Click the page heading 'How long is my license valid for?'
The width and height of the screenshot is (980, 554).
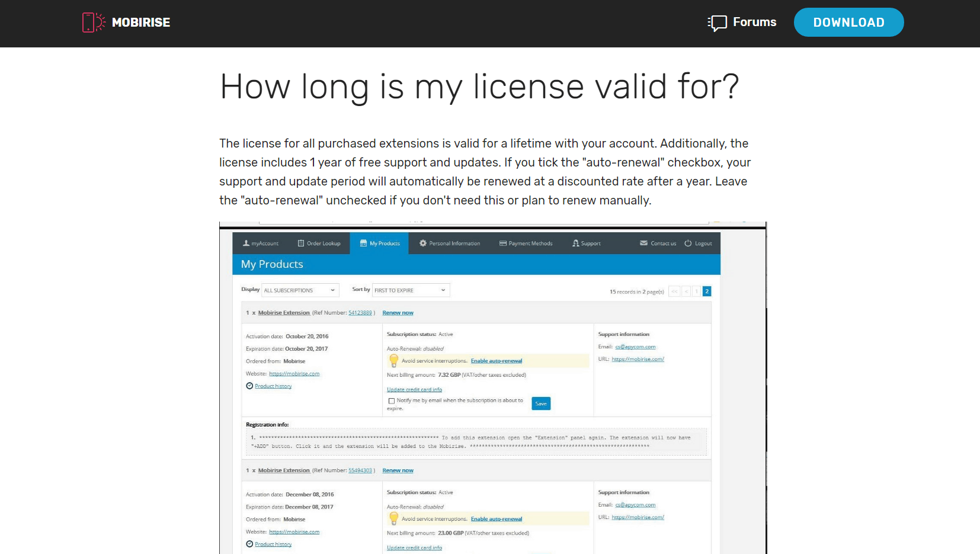[x=479, y=87]
